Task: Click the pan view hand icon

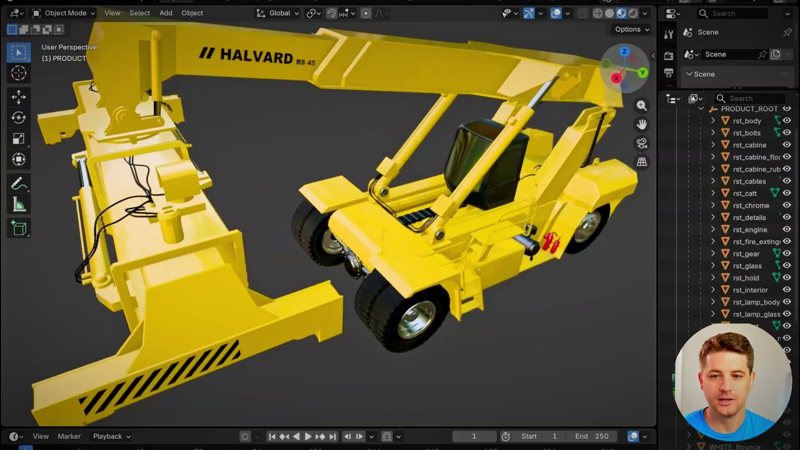Action: (x=642, y=124)
